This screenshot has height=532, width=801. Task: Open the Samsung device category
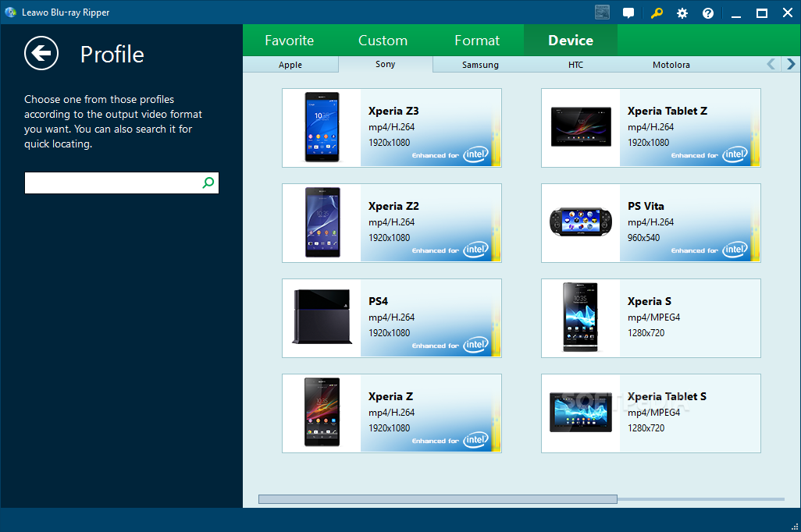(480, 65)
